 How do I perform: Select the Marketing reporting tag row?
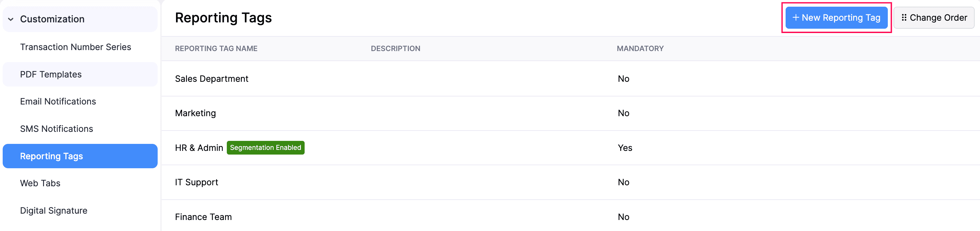(195, 113)
